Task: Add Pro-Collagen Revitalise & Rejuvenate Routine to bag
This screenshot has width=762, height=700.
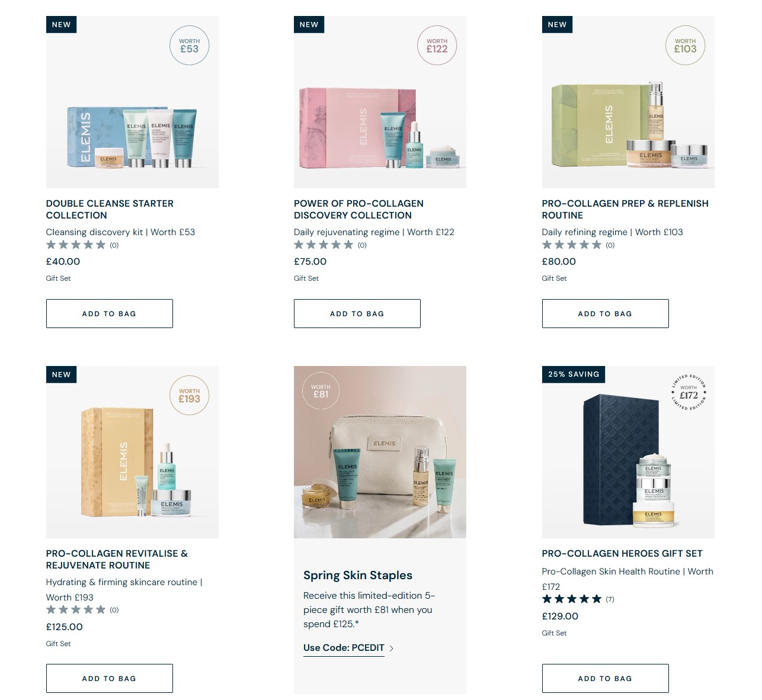Action: (110, 679)
